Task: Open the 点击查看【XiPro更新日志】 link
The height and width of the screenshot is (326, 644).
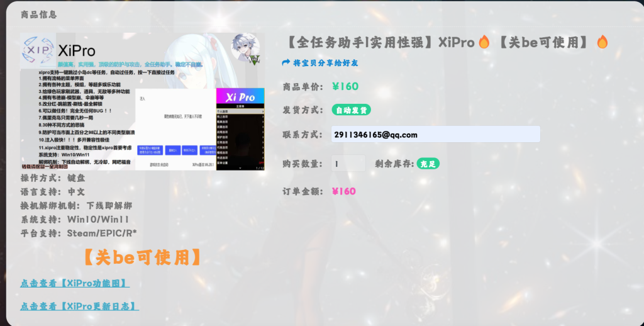Action: tap(79, 306)
